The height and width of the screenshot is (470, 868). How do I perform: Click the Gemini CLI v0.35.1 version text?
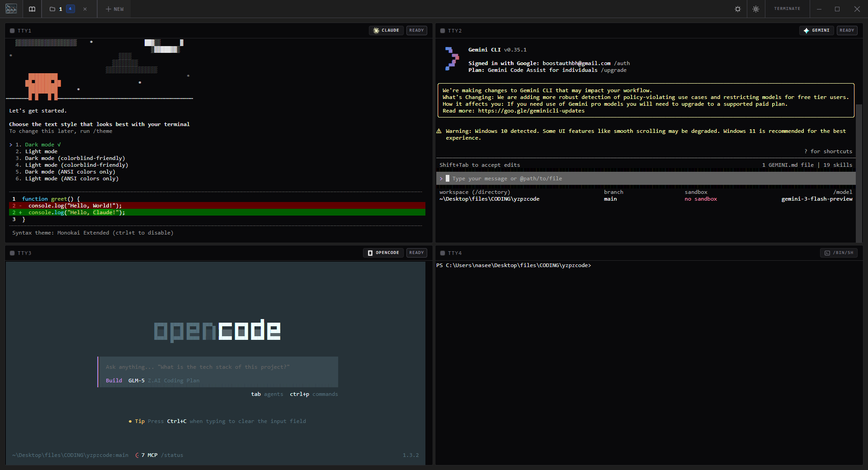(x=497, y=50)
